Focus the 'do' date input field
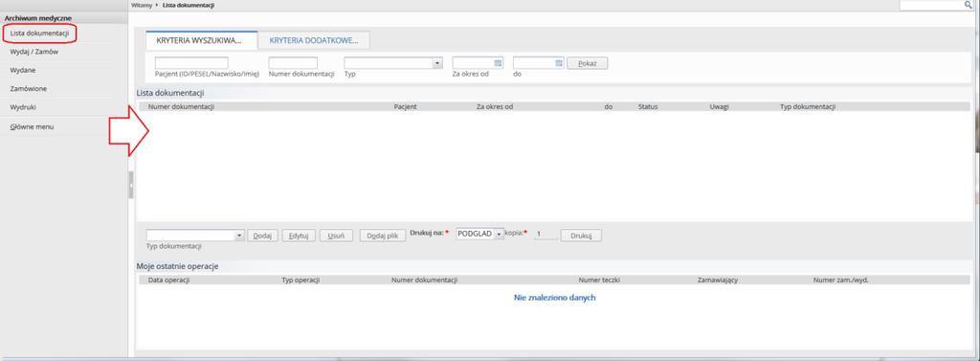The height and width of the screenshot is (361, 980). point(534,63)
